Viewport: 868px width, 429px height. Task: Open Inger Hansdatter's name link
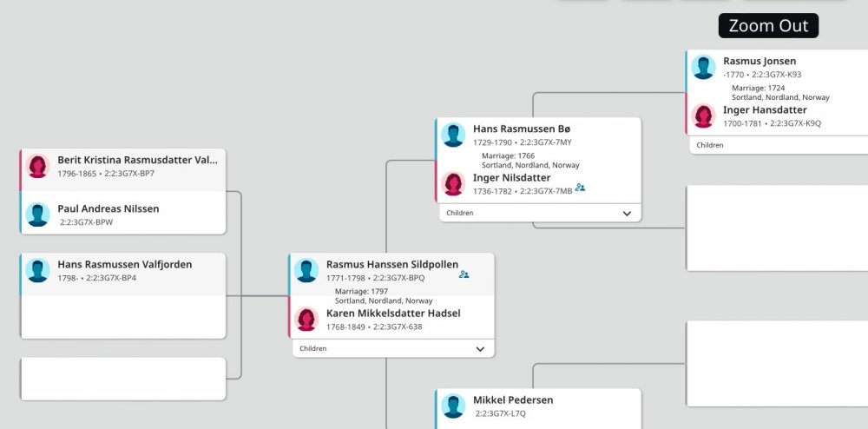click(765, 110)
